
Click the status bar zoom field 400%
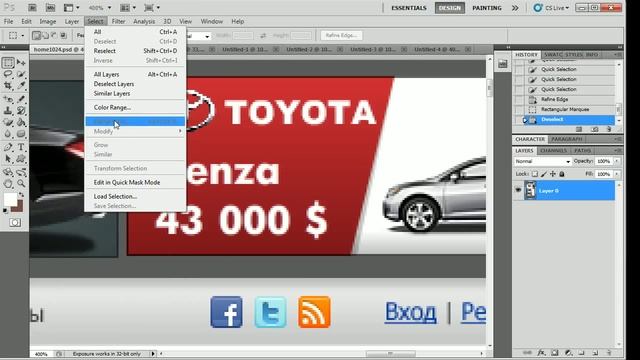tap(41, 354)
